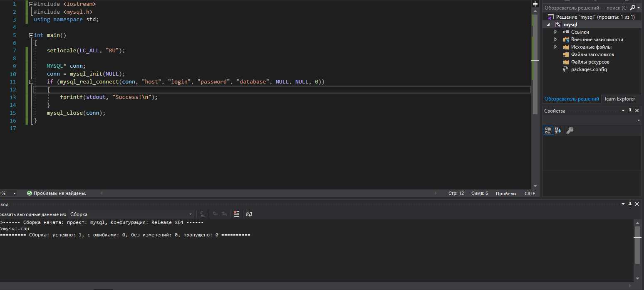Toggle auto-hide pin on Свойства panel

pos(630,111)
